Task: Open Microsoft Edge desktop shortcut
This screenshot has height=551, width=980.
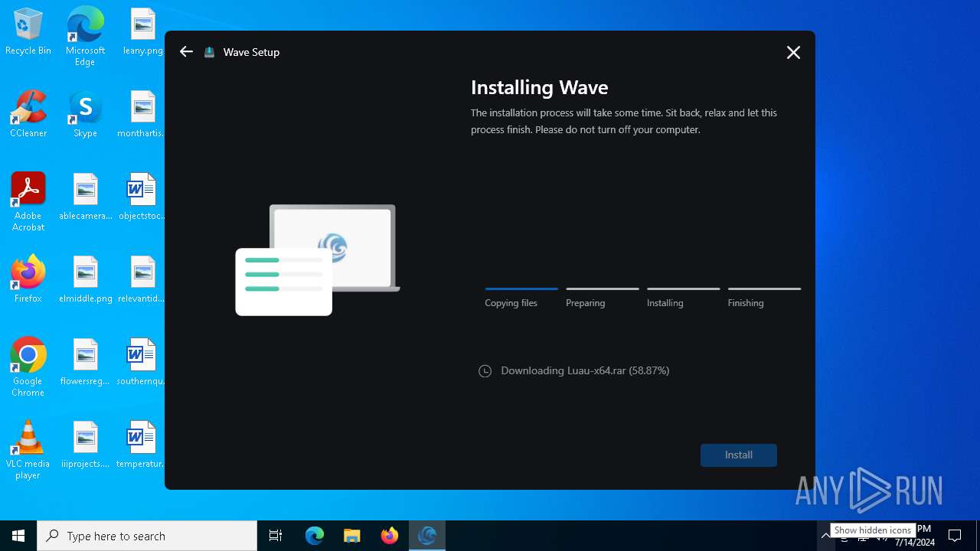Action: coord(85,37)
